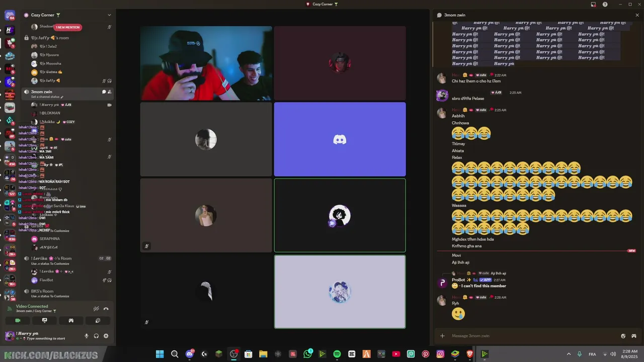Open the HC server icon in sidebar

pos(10,31)
